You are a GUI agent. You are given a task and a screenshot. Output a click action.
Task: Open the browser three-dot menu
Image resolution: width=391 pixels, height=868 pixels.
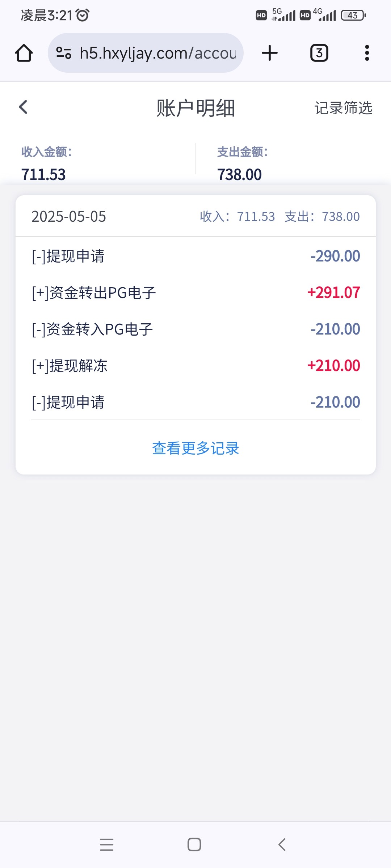(367, 53)
